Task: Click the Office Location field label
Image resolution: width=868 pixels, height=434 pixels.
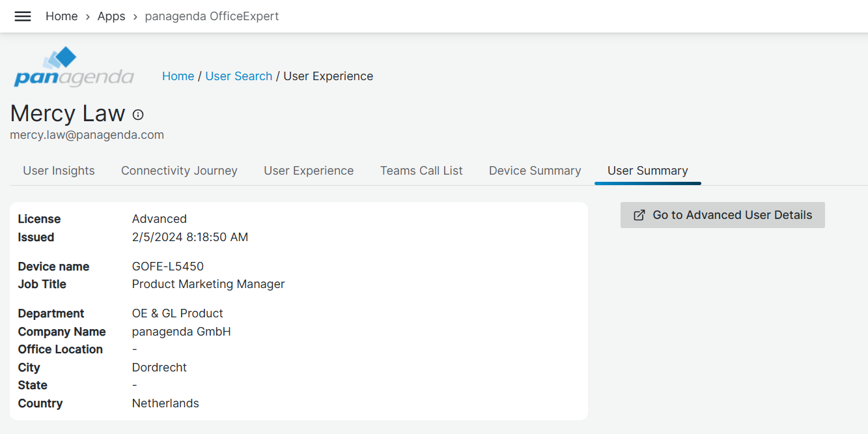Action: point(61,349)
